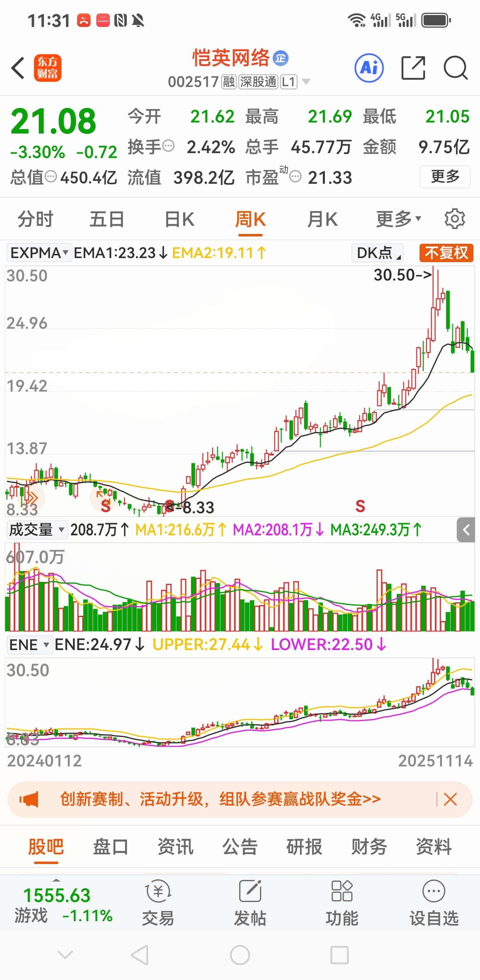Tap the gray side-panel collapse arrow
480x980 pixels.
466,530
